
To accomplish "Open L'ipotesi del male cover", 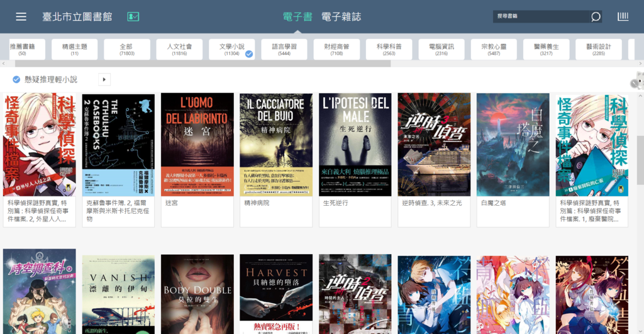I will click(355, 144).
